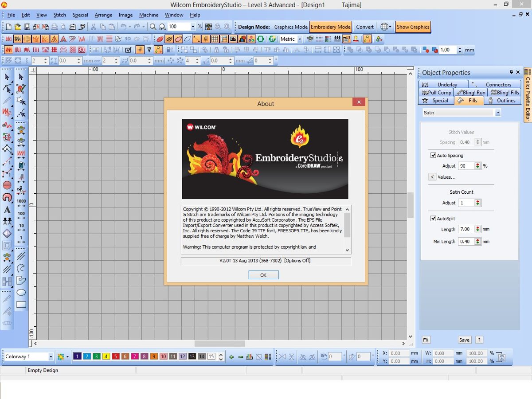532x399 pixels.
Task: Open the Machine menu
Action: (149, 15)
